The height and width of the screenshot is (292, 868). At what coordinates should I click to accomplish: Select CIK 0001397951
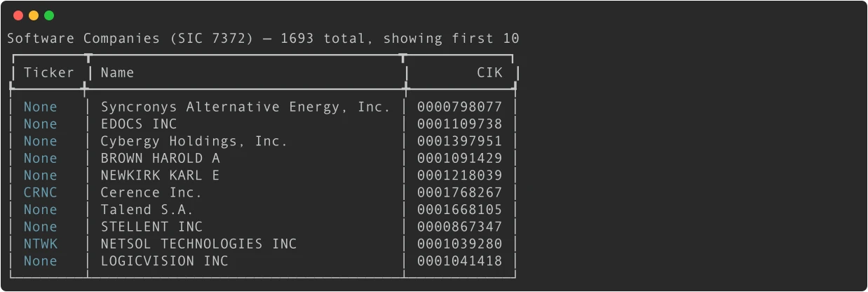click(x=460, y=141)
